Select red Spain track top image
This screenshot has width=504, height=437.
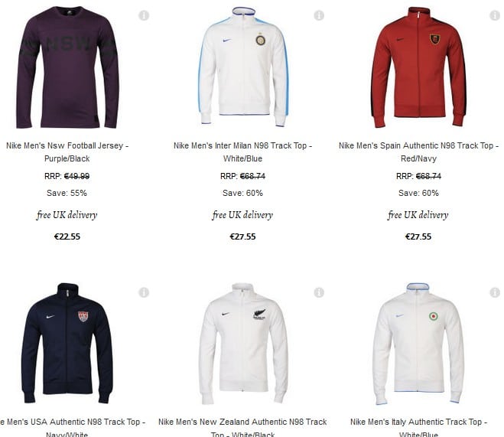pos(418,67)
